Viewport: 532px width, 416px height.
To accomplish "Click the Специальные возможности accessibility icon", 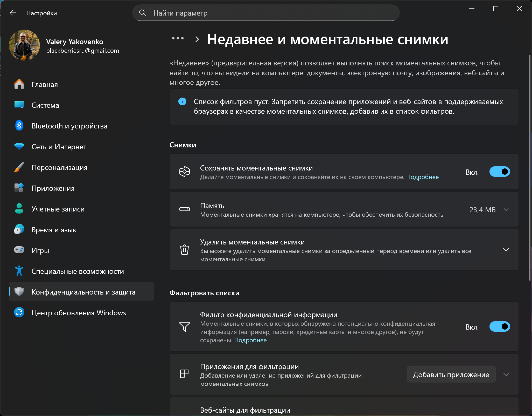I will point(19,271).
